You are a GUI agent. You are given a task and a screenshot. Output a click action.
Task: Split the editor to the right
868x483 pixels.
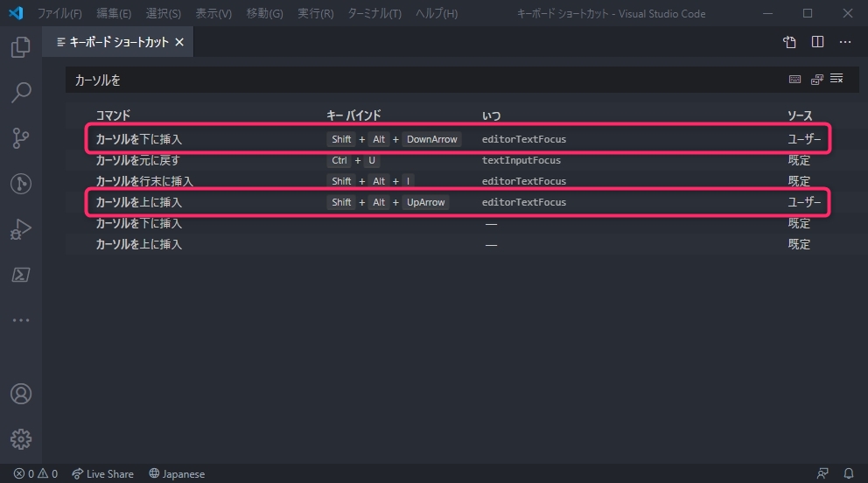coord(817,42)
